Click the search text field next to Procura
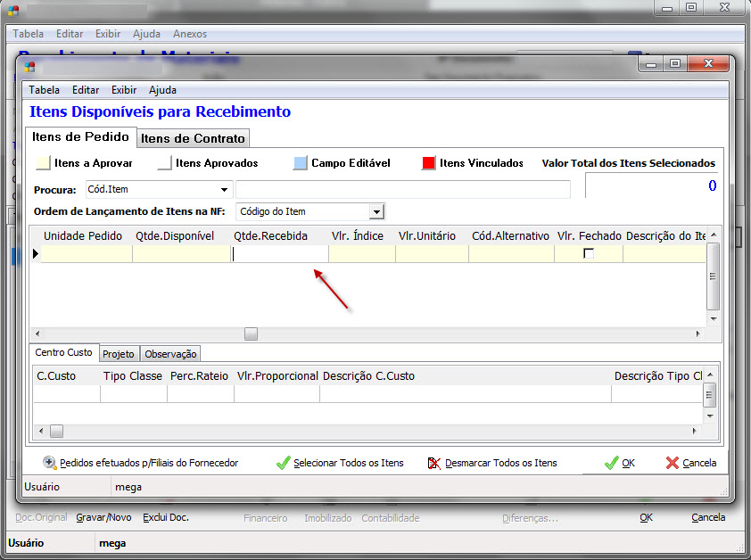 [402, 190]
